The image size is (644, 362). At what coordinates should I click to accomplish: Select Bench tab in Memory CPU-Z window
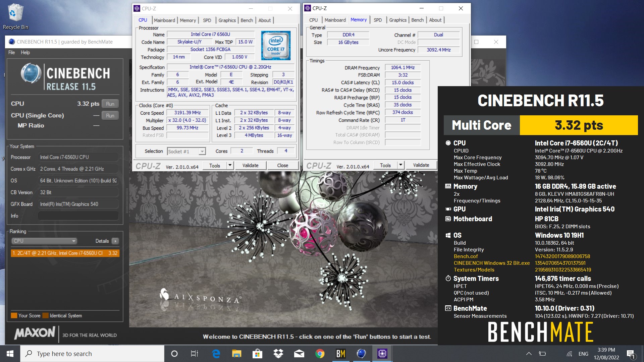(x=418, y=20)
